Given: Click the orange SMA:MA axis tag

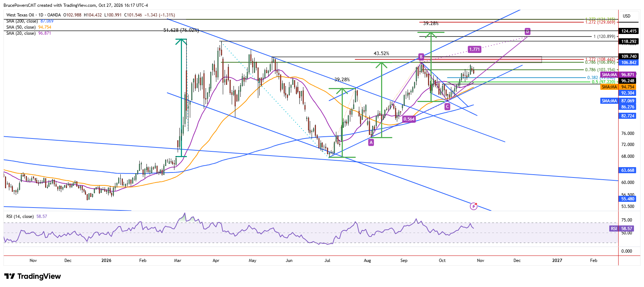Looking at the screenshot, I should click(609, 87).
